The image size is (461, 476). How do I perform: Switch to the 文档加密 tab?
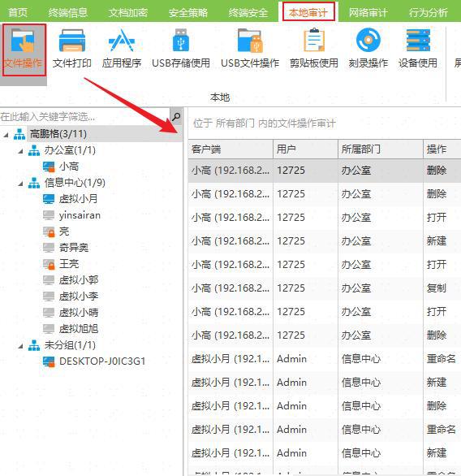pyautogui.click(x=128, y=12)
